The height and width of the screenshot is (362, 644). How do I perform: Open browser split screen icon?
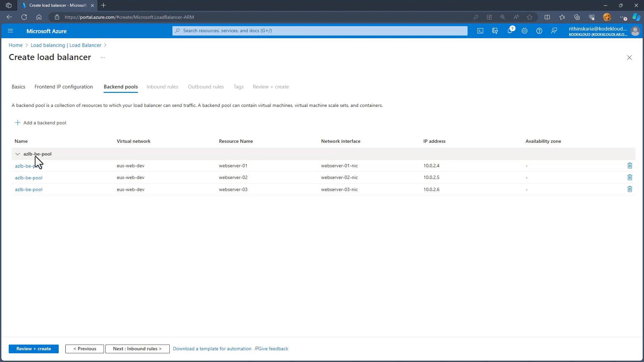point(547,17)
